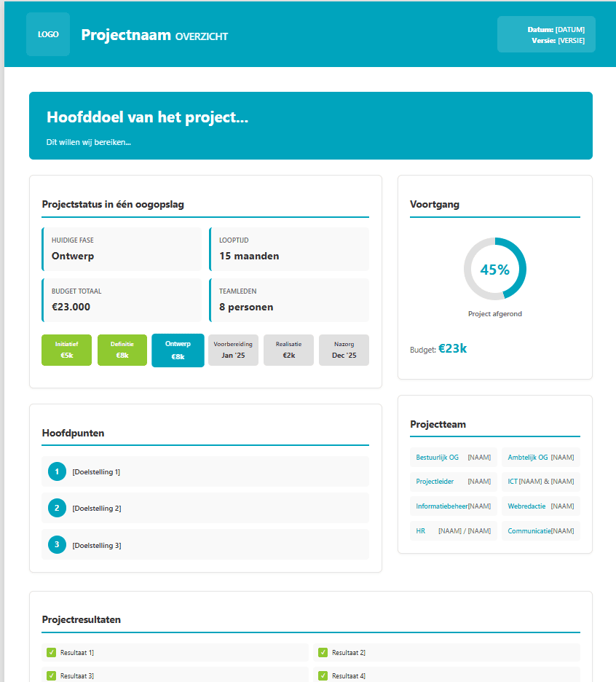Click the 45% progress ring
Screen dimensions: 616x682
coord(495,268)
